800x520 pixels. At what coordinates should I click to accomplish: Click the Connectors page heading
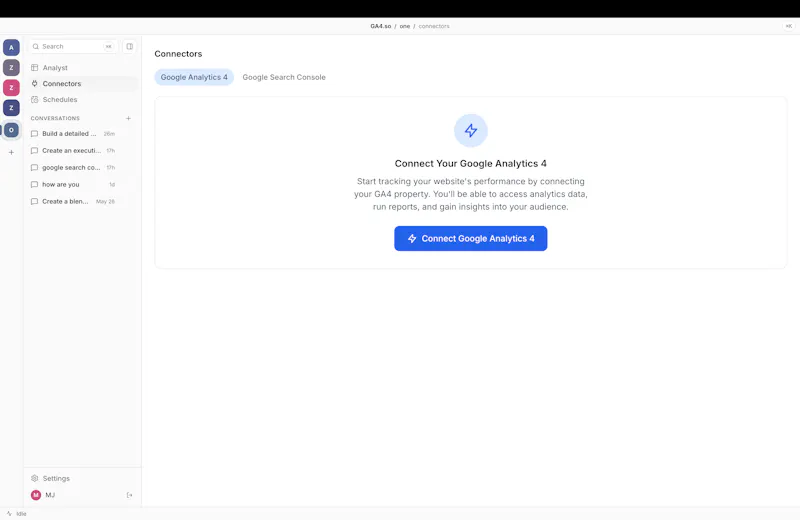pos(178,54)
